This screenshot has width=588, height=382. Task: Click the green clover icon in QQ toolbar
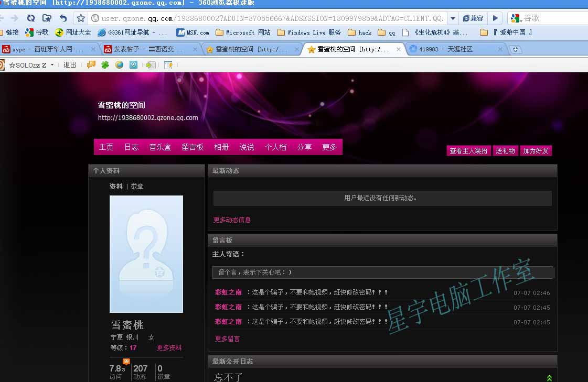pyautogui.click(x=105, y=65)
